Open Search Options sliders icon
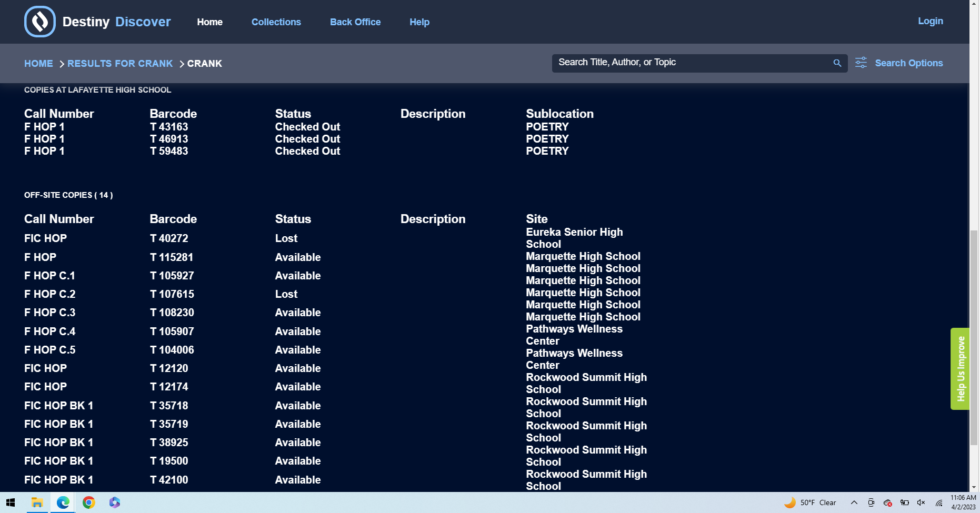This screenshot has width=980, height=513. 861,63
